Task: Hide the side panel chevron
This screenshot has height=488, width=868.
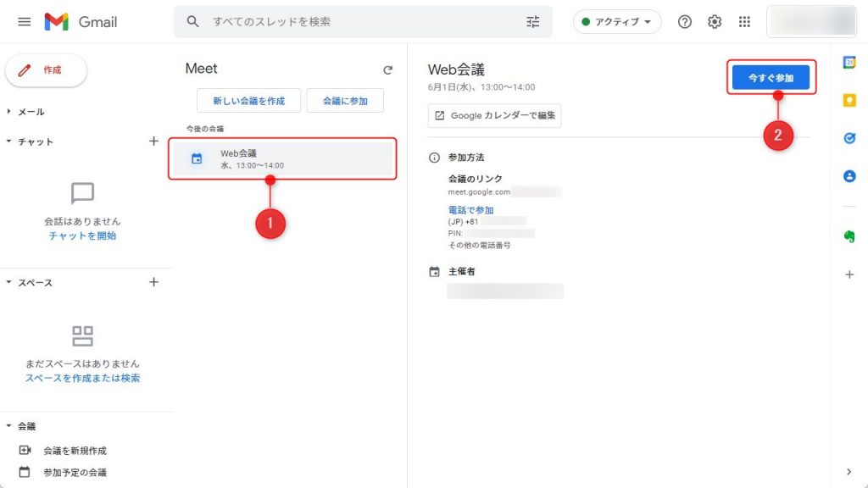Action: (x=849, y=472)
